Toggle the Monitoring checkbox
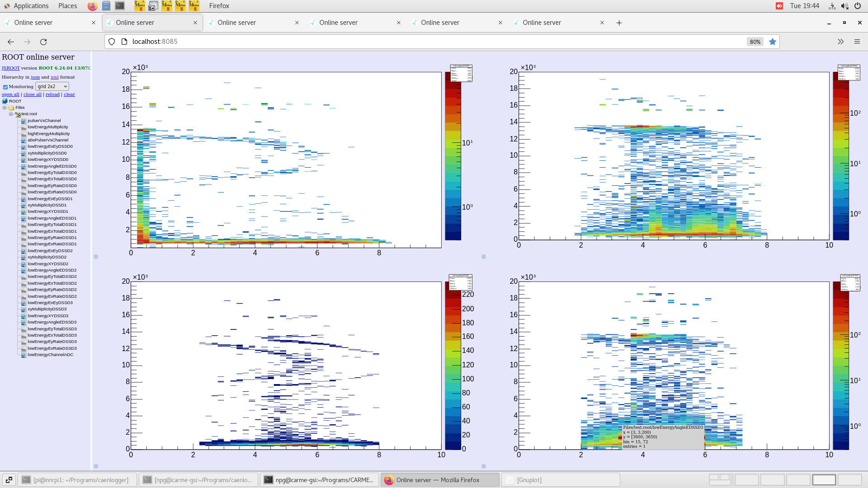Screen dimensions: 868x488 5,87
